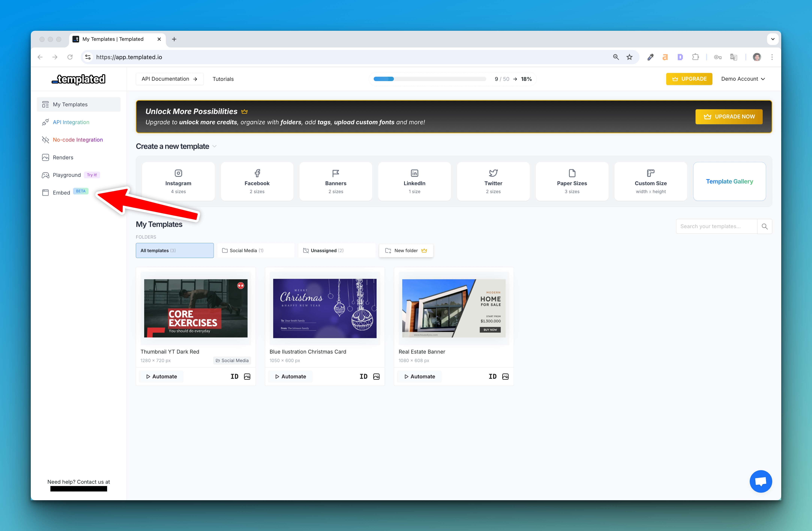Filter by the Social Media folder

click(x=256, y=250)
